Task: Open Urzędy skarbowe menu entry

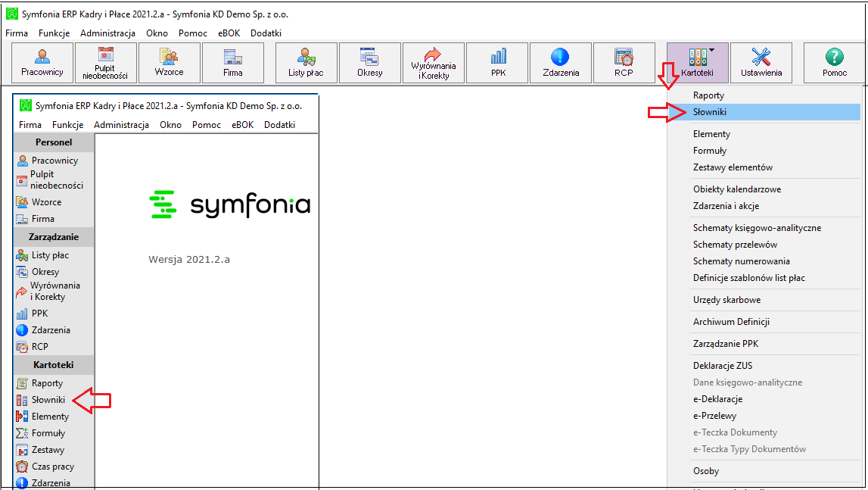Action: [764, 300]
